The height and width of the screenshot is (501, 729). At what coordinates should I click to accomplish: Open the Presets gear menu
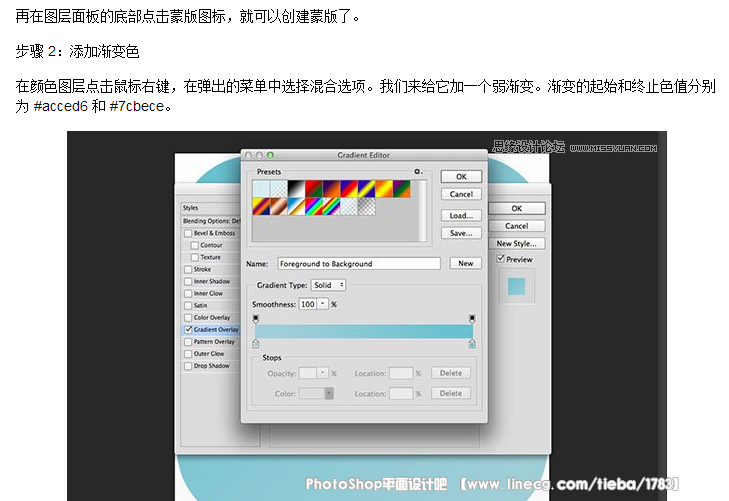tap(419, 172)
